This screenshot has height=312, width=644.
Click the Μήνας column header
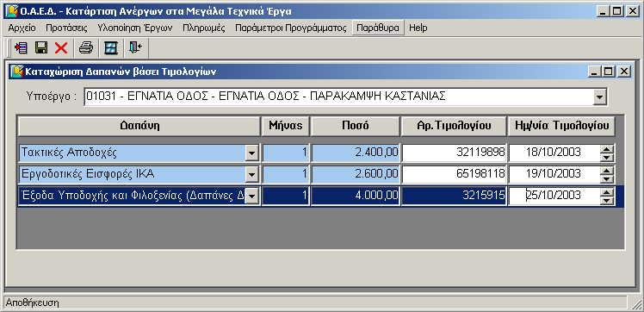[x=285, y=126]
